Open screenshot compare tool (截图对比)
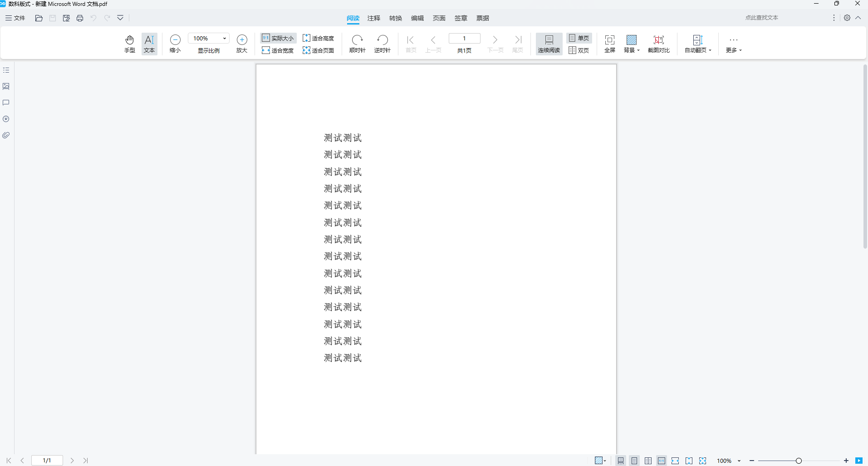Image resolution: width=868 pixels, height=466 pixels. pos(658,44)
